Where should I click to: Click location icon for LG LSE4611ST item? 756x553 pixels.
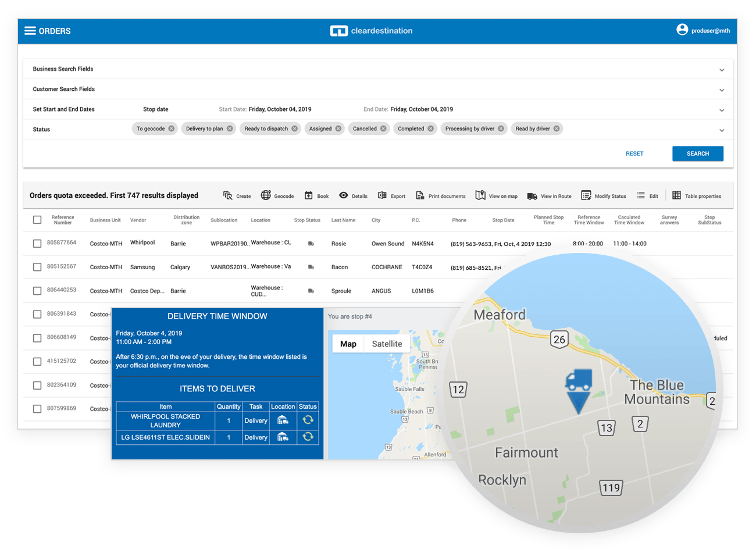click(x=283, y=437)
